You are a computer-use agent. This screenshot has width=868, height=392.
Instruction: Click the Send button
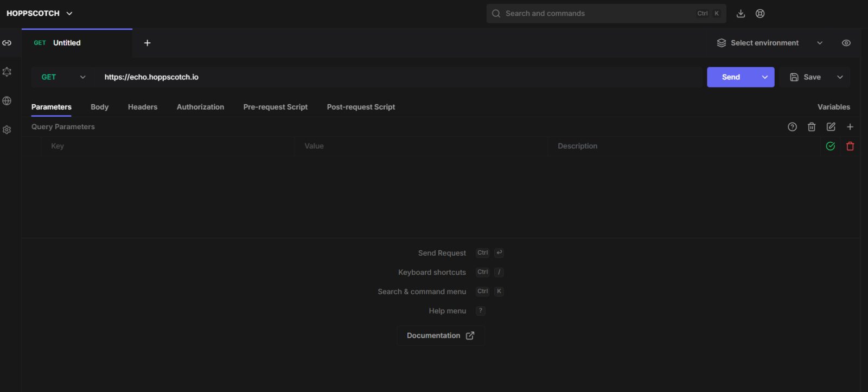click(731, 77)
